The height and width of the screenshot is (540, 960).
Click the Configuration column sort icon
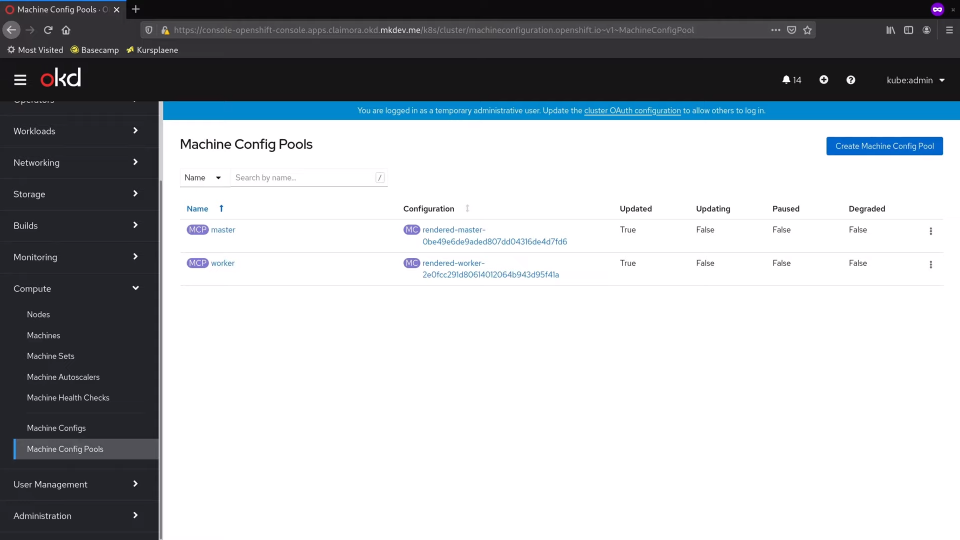[x=467, y=209]
